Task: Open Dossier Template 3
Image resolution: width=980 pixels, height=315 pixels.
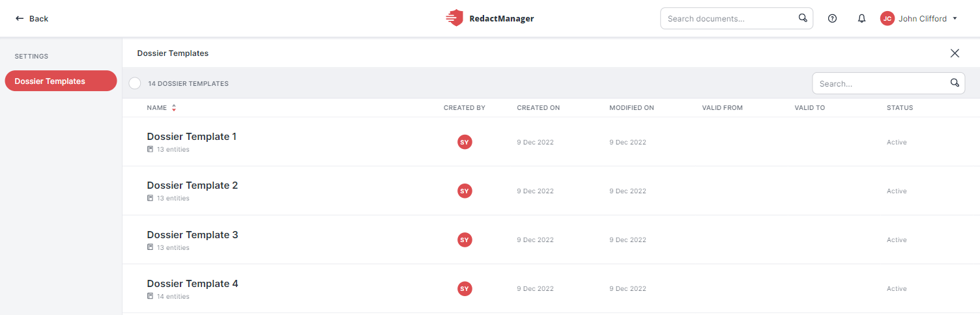Action: coord(192,235)
